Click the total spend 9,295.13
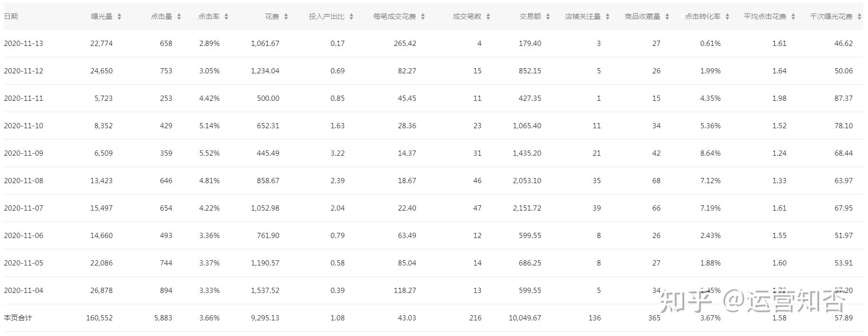The height and width of the screenshot is (336, 868). coord(265,318)
